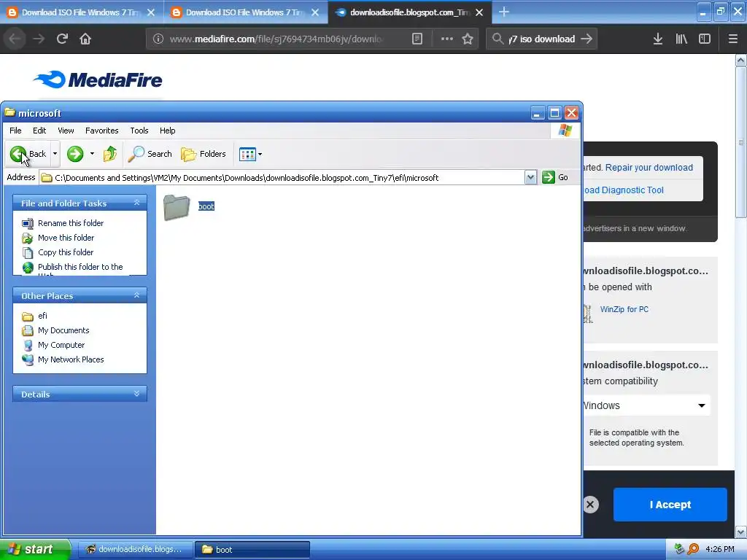Screen dimensions: 747x560
Task: Open the Windows compatibility dropdown
Action: point(646,405)
